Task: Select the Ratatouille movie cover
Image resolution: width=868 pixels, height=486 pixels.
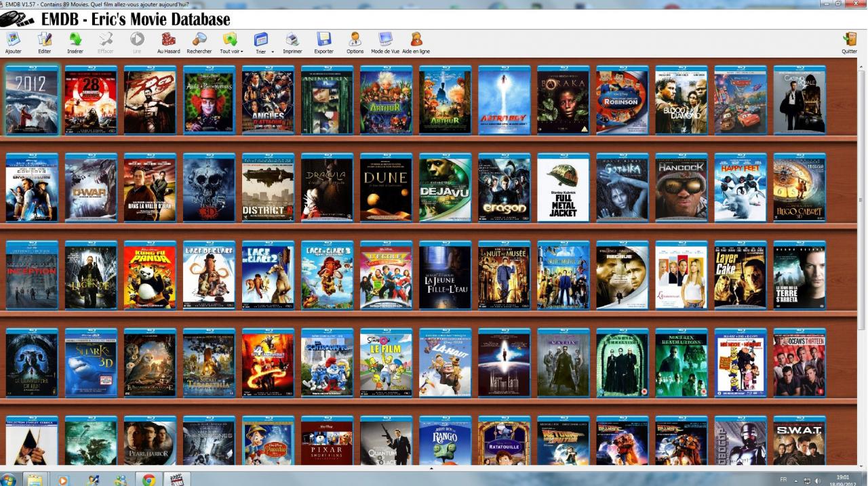Action: [x=504, y=441]
